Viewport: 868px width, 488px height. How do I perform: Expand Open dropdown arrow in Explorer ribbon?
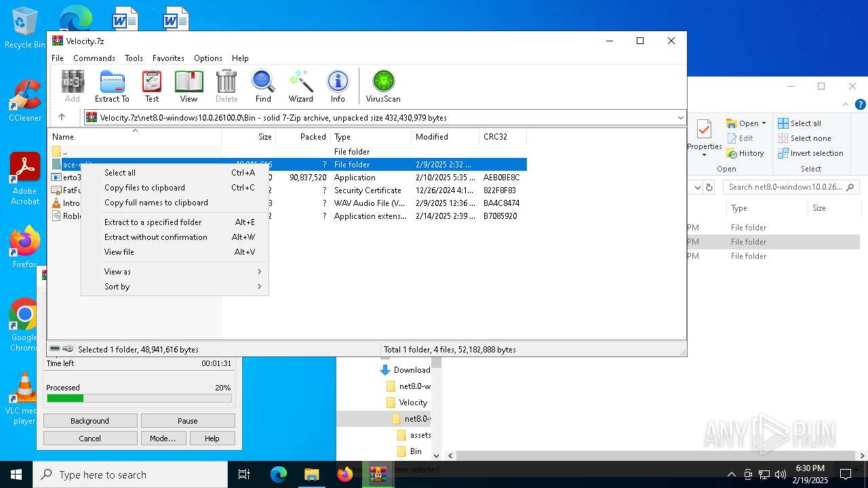tap(764, 123)
